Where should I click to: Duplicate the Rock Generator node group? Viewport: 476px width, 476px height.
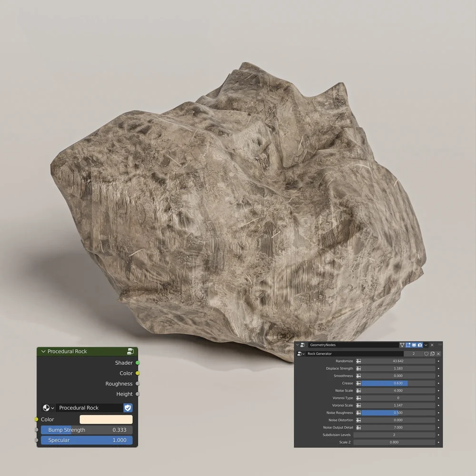[x=432, y=354]
